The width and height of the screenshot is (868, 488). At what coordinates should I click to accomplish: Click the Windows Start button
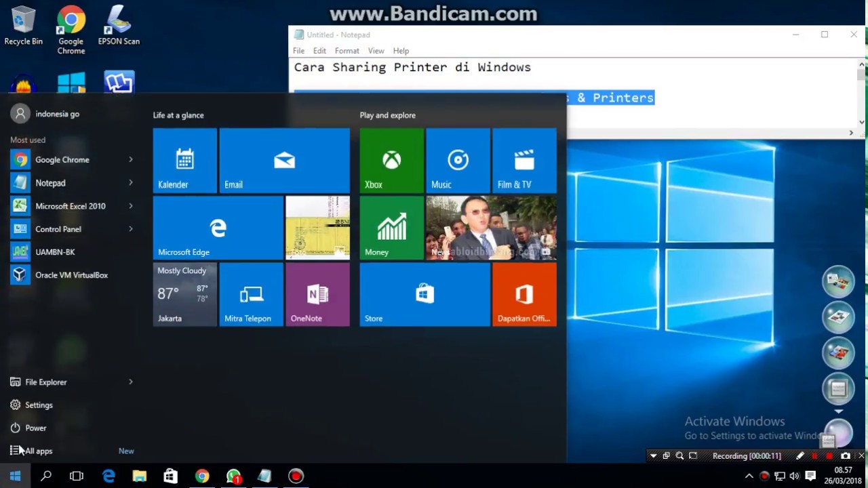[16, 476]
